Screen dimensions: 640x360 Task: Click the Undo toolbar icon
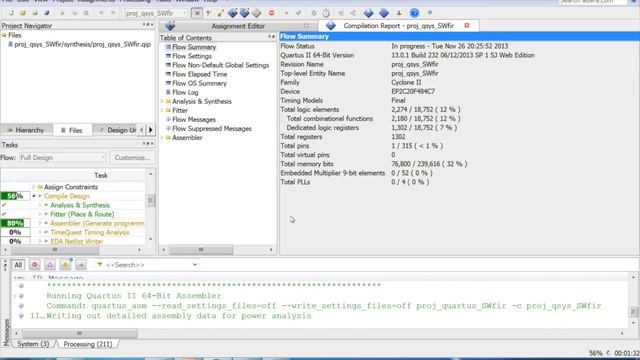click(101, 13)
